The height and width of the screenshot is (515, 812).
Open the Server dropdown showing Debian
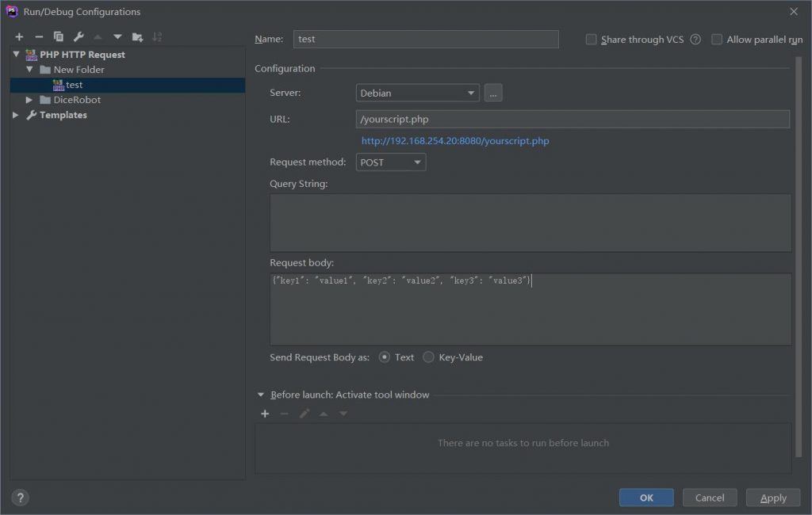click(417, 93)
